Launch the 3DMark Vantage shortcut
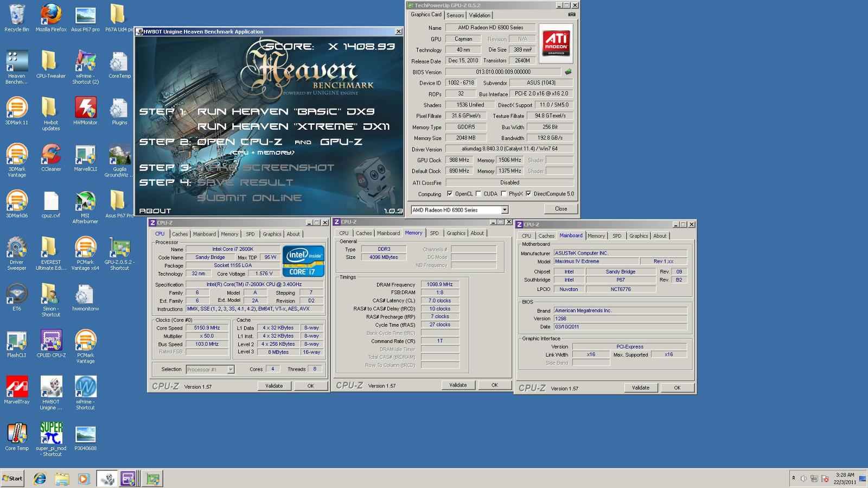 pyautogui.click(x=17, y=161)
